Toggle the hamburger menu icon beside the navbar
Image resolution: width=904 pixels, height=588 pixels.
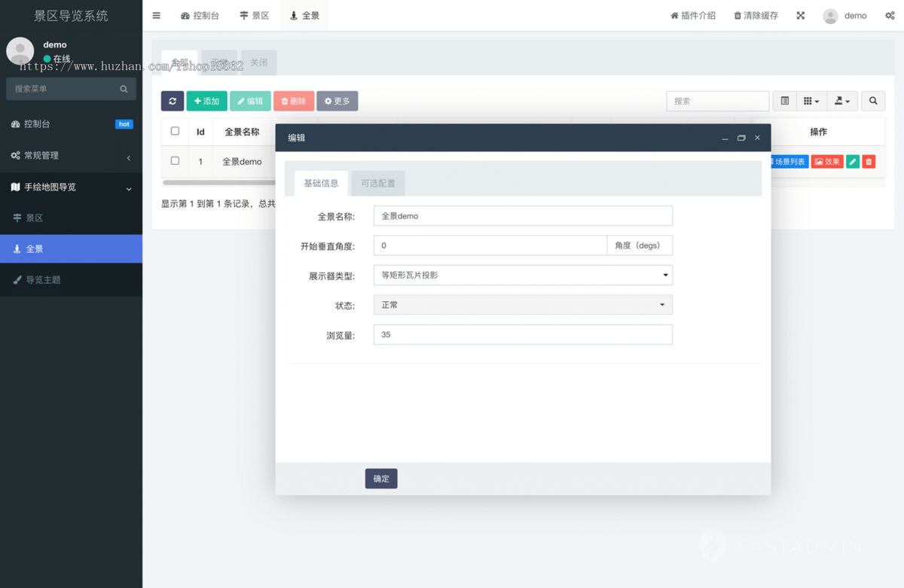click(x=156, y=15)
